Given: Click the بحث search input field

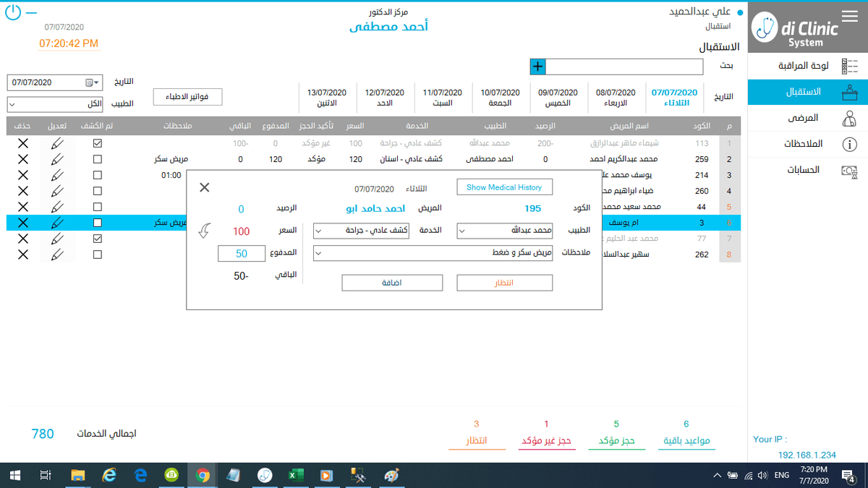Looking at the screenshot, I should click(624, 67).
